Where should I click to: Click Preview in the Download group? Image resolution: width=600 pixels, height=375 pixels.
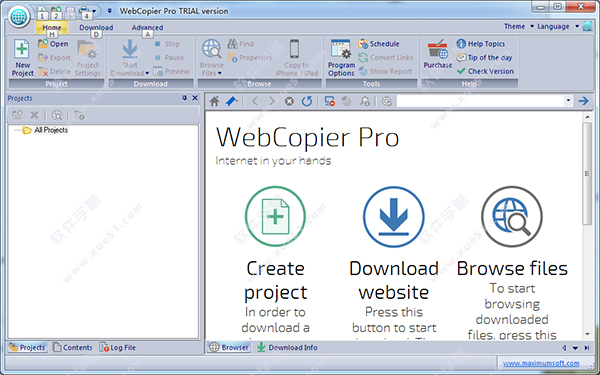click(171, 72)
